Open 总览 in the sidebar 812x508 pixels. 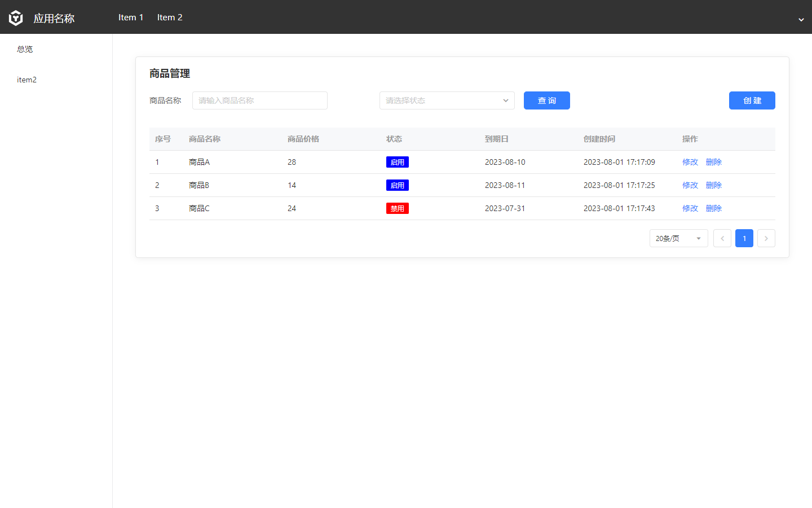[x=25, y=49]
